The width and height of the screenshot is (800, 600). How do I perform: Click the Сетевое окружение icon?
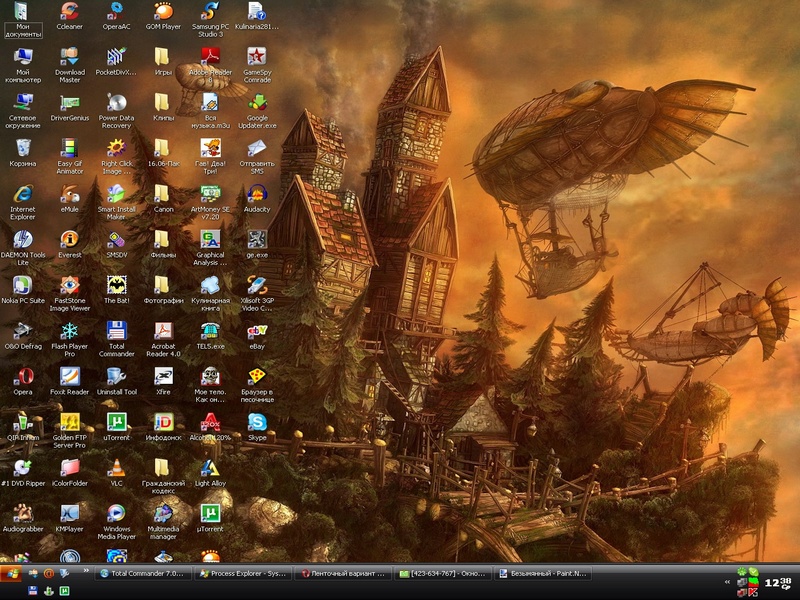tap(23, 103)
